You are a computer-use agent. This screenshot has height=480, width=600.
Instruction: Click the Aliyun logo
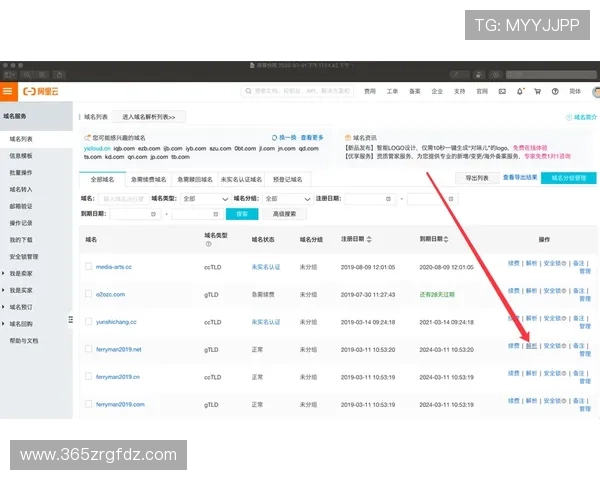41,91
